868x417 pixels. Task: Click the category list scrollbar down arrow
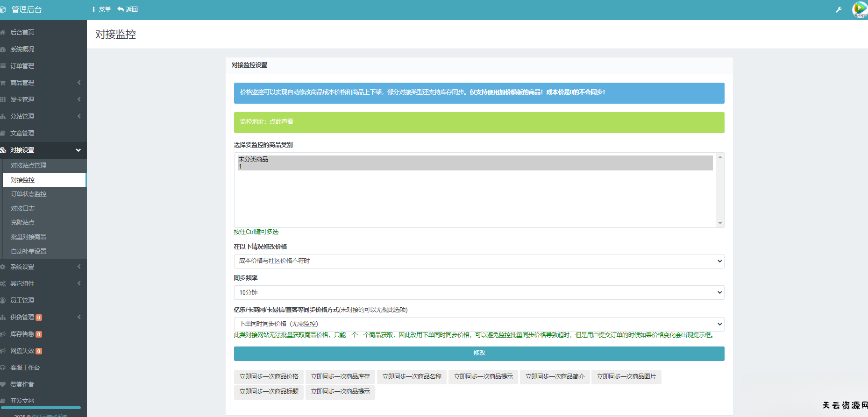[720, 223]
